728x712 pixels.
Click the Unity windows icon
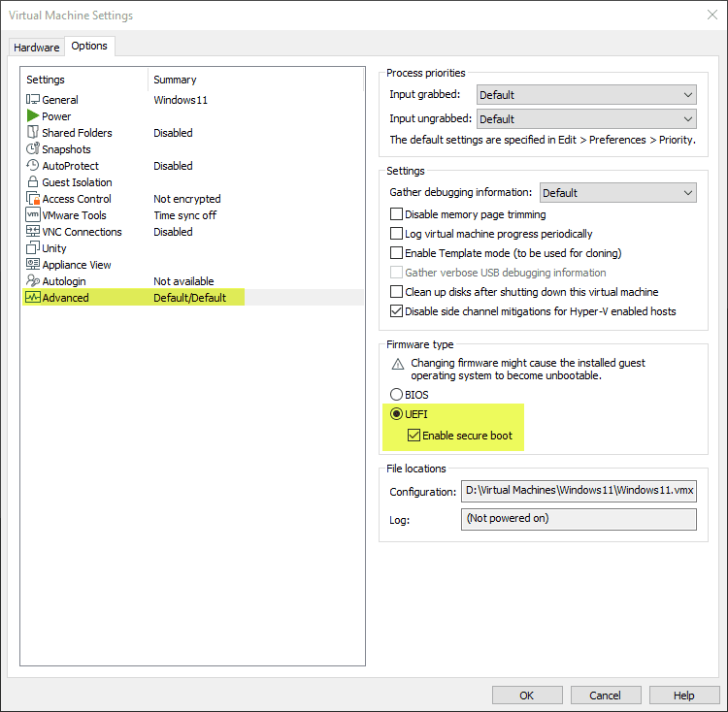tap(32, 247)
